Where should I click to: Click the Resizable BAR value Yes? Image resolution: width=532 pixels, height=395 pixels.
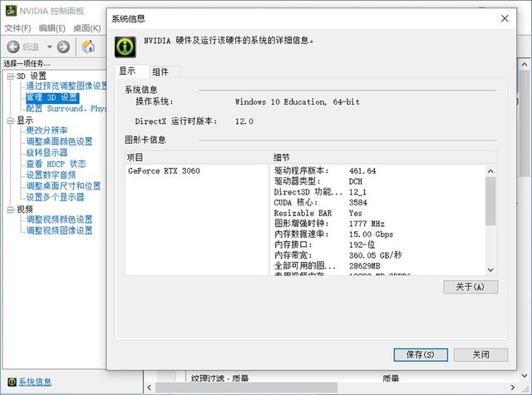(x=355, y=214)
